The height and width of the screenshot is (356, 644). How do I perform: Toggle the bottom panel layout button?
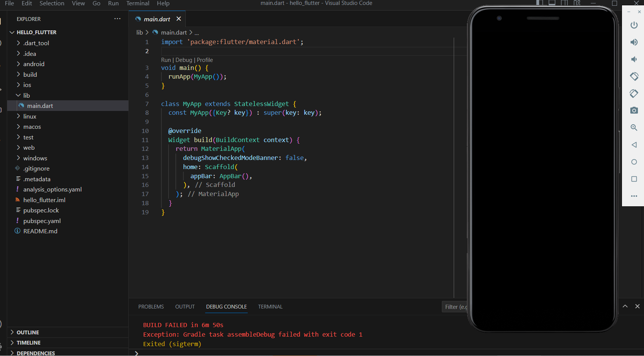pyautogui.click(x=552, y=3)
